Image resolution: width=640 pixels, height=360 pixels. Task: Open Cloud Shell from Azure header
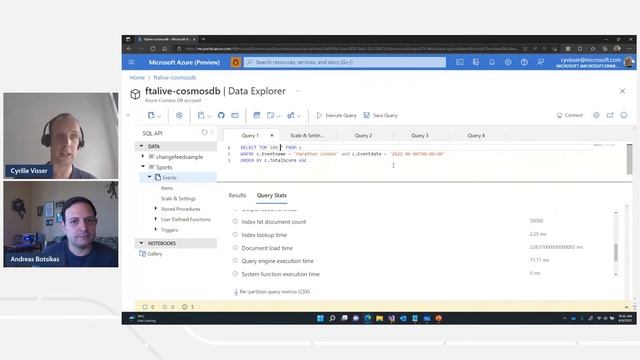point(460,62)
